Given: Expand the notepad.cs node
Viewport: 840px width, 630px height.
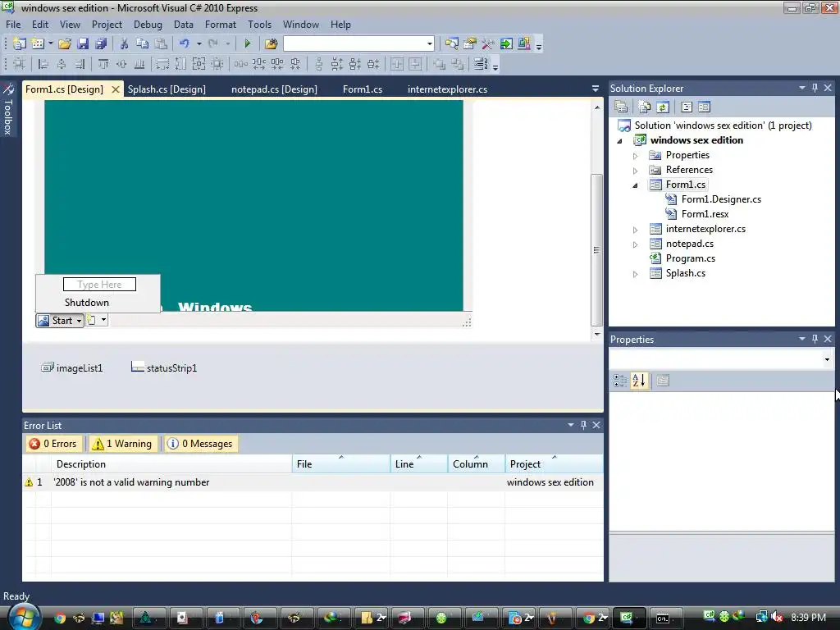Looking at the screenshot, I should coord(636,244).
